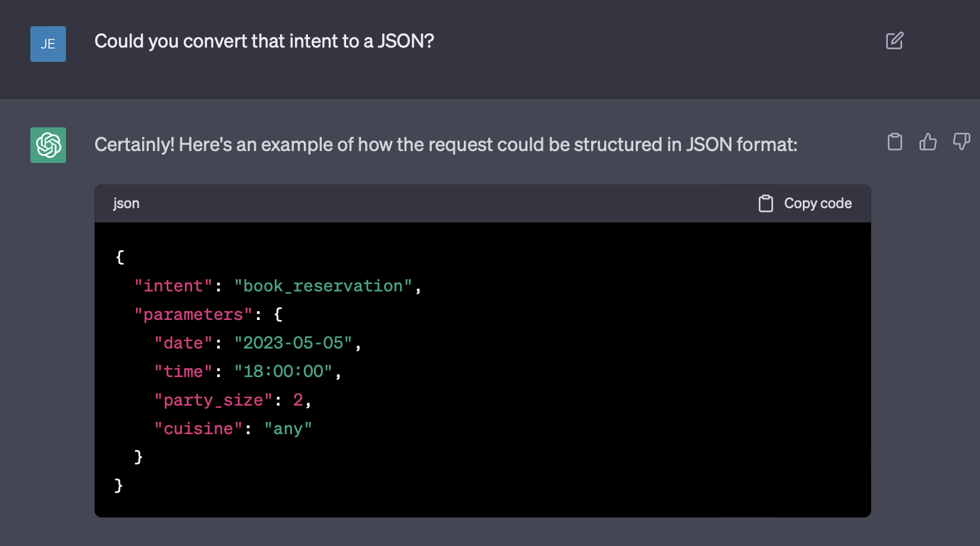Click the "any" cuisine value
The image size is (980, 546).
coord(288,429)
